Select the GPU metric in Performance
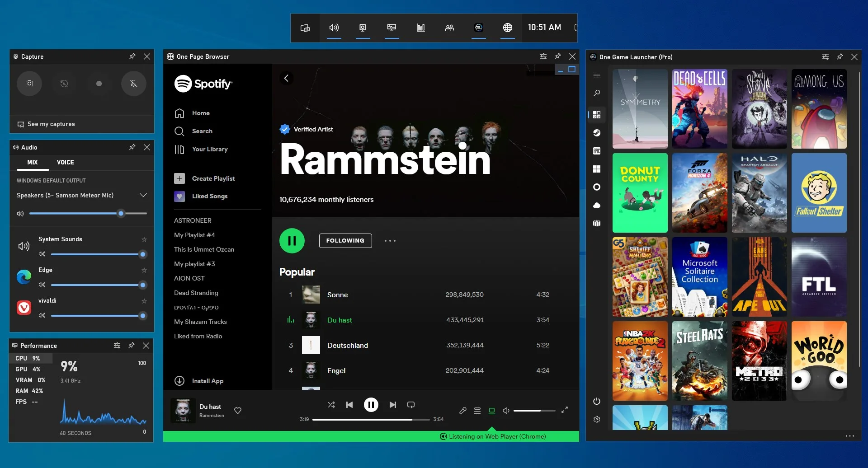The width and height of the screenshot is (868, 468). coord(28,369)
